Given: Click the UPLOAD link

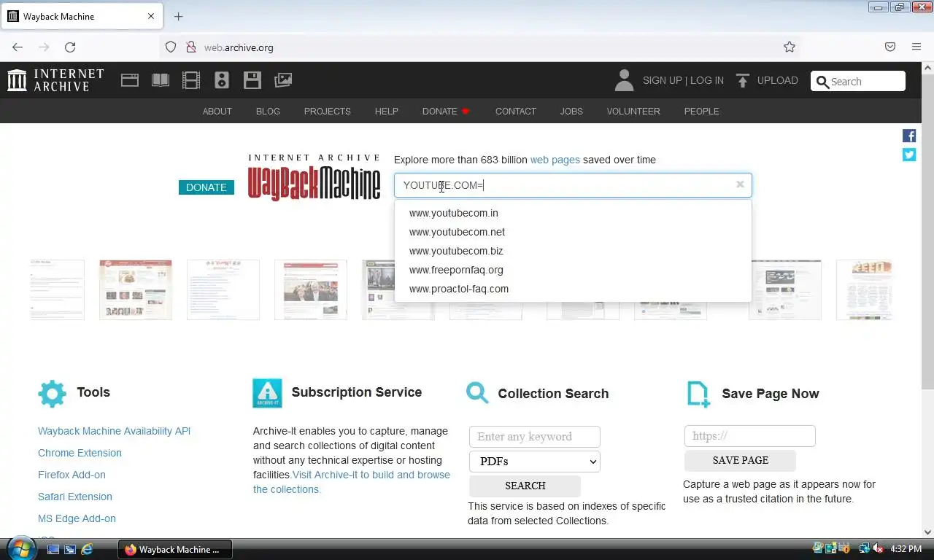Looking at the screenshot, I should [777, 80].
